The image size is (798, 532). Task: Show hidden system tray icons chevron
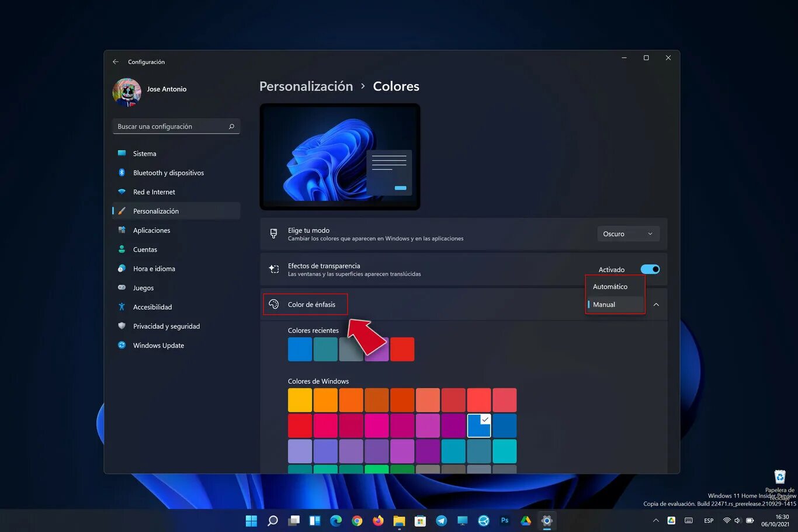[x=655, y=520]
